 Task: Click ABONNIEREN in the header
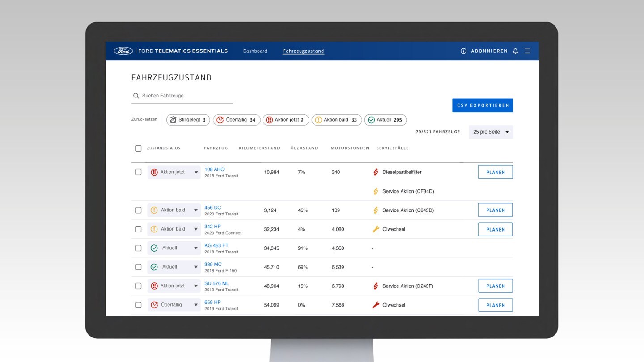(x=489, y=51)
